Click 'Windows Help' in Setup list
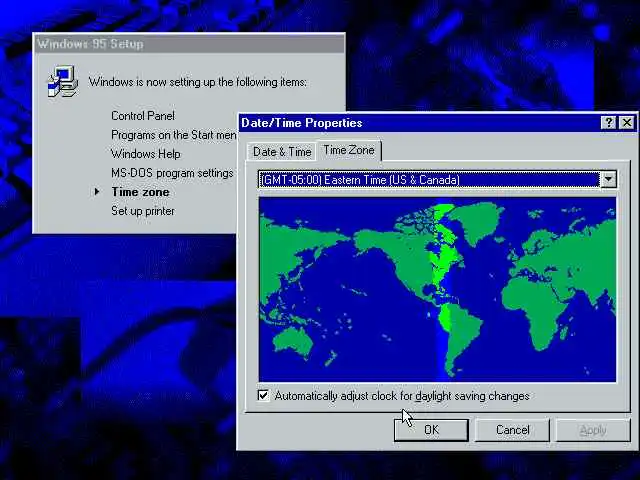 coord(146,154)
